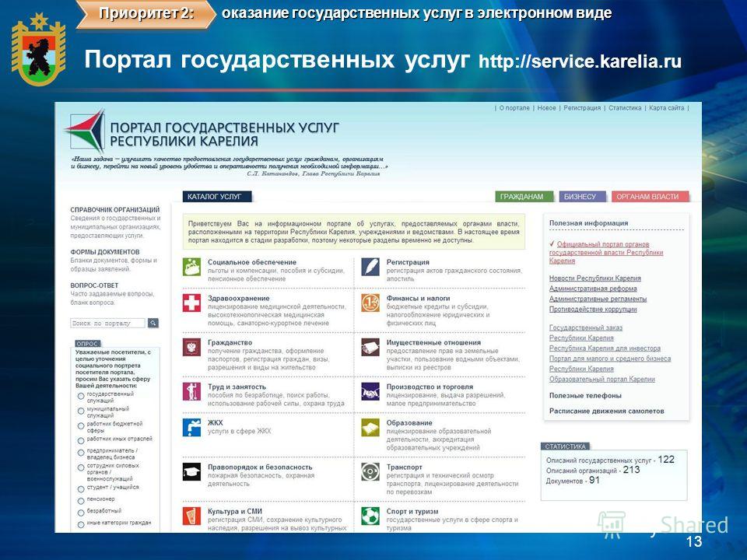The height and width of the screenshot is (560, 747).
Task: Follow Противодействие коррупции link
Action: click(593, 309)
